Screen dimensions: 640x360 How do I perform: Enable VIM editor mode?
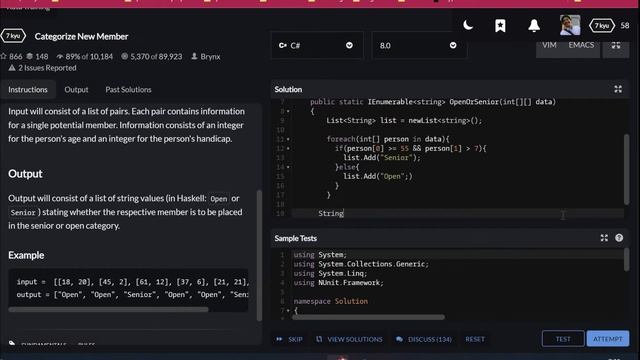coord(549,45)
